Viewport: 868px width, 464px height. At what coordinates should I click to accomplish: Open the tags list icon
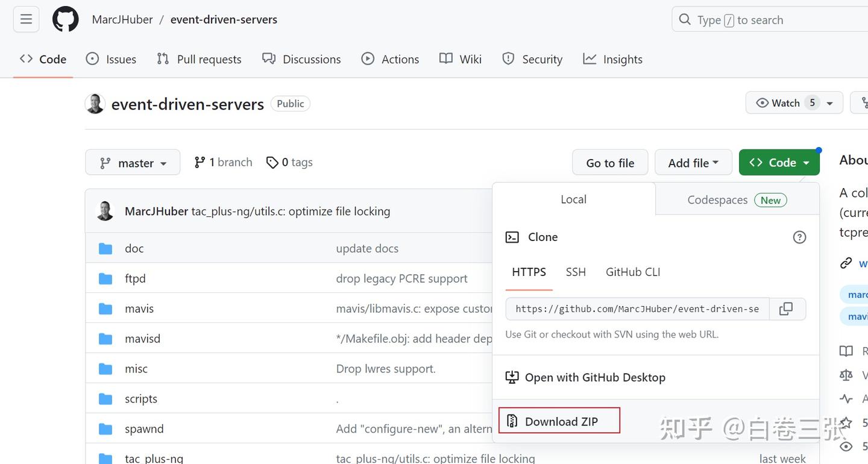[272, 163]
